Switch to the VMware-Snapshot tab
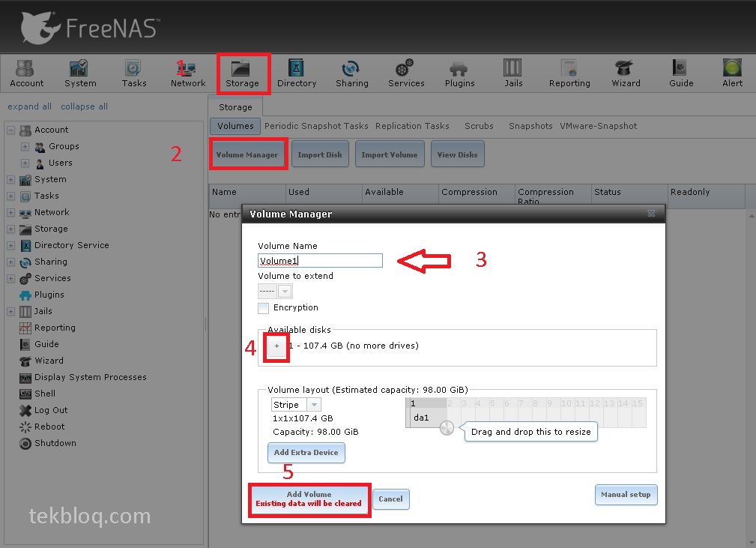 (x=599, y=126)
